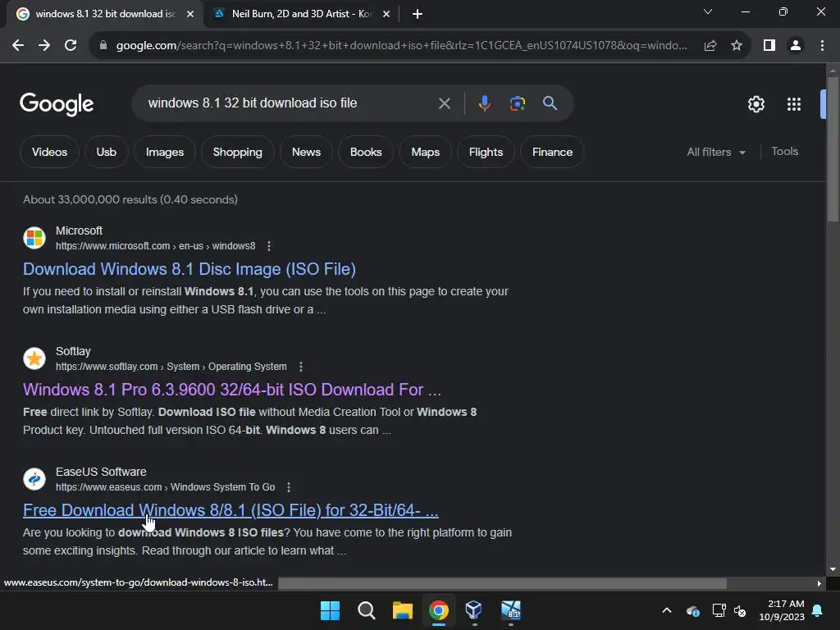Go back to previous page
This screenshot has height=630, width=840.
18,46
